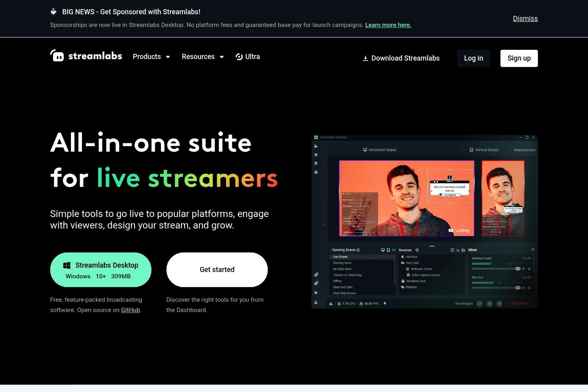588x392 pixels.
Task: Add a source with the plus beside Sources
Action: [x=417, y=250]
